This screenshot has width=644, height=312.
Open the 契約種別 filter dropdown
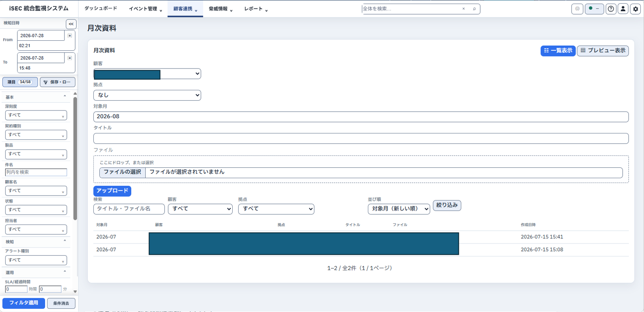36,135
